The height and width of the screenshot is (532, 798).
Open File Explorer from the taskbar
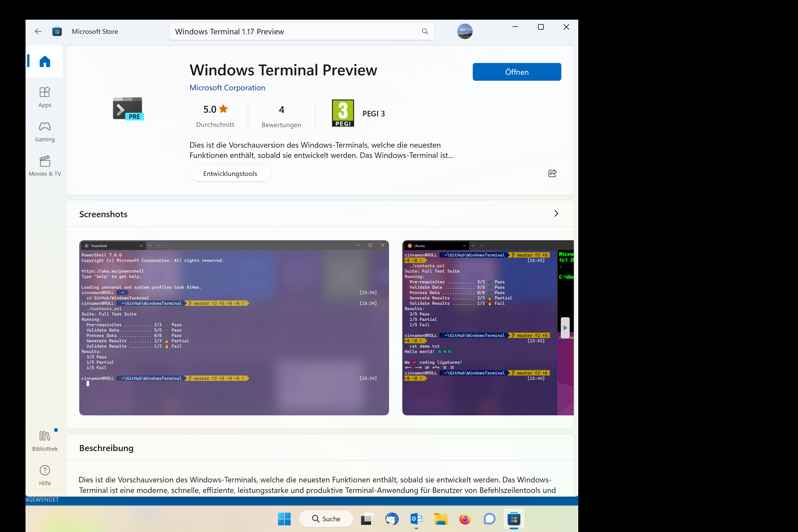(x=440, y=519)
